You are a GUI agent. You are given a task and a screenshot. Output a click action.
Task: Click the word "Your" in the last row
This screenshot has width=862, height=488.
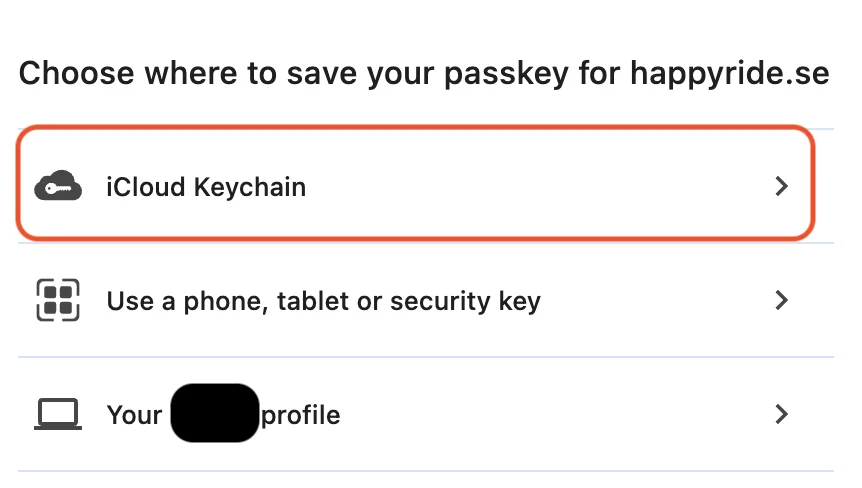134,415
